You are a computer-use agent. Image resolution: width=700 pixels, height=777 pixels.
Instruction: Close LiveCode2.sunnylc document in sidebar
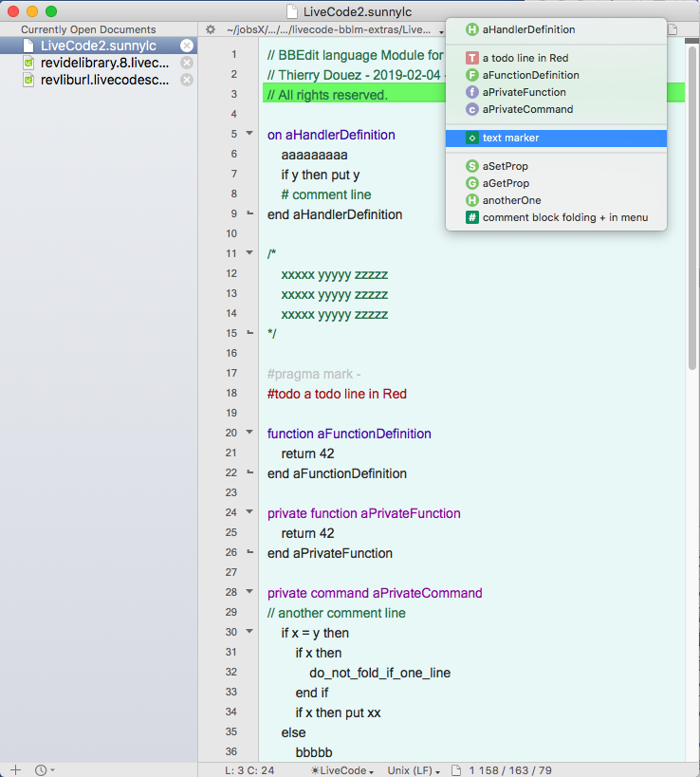tap(187, 46)
